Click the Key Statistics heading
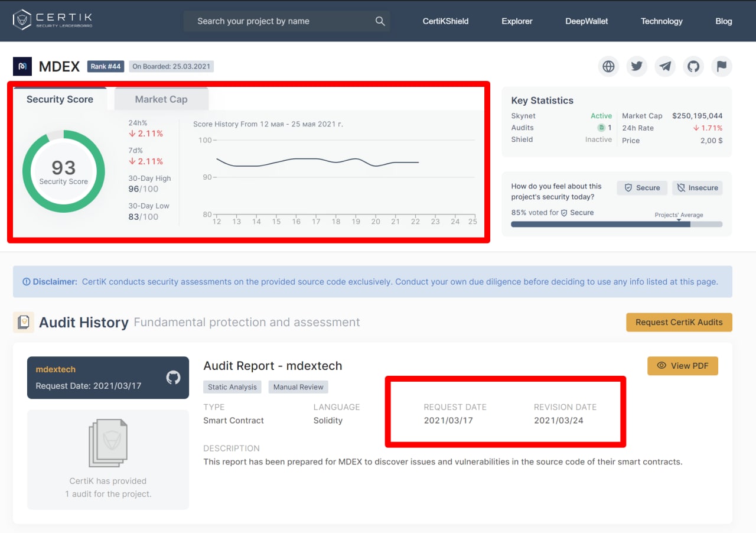756x533 pixels. [x=542, y=100]
